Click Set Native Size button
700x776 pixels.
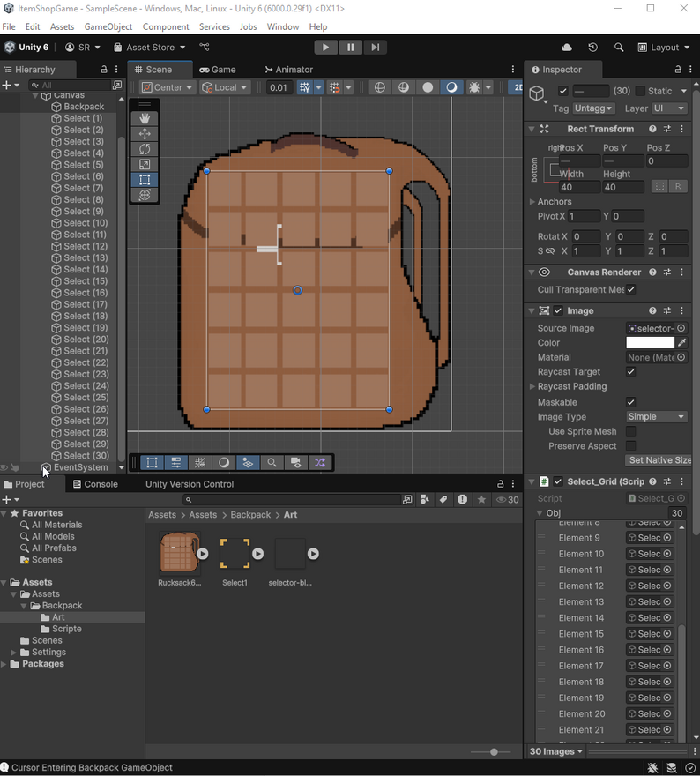click(x=659, y=460)
